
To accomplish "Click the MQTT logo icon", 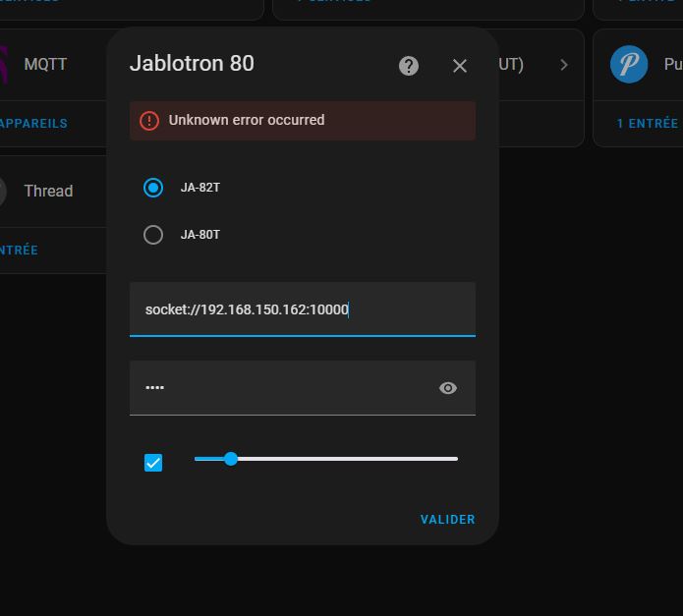I will coord(4,65).
